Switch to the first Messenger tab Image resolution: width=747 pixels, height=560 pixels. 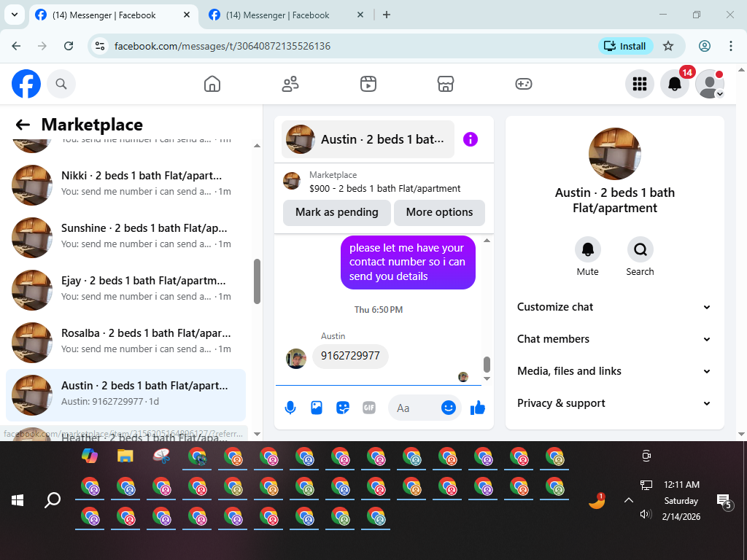(113, 15)
